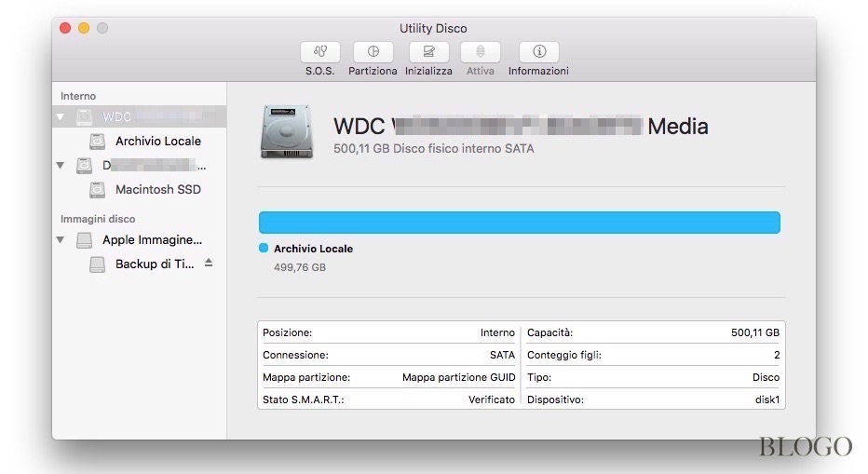The width and height of the screenshot is (868, 474).
Task: Select Backup di Ti... in the sidebar
Action: click(x=155, y=264)
